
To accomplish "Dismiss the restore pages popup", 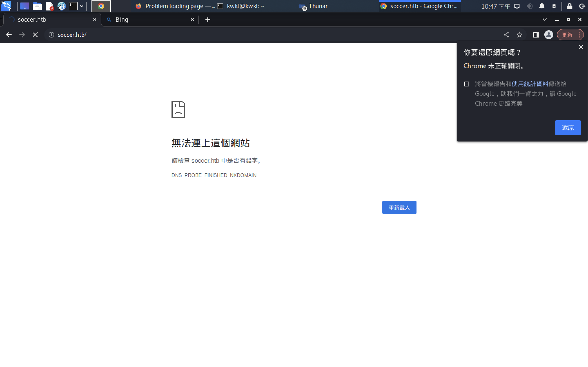I will coord(581,47).
